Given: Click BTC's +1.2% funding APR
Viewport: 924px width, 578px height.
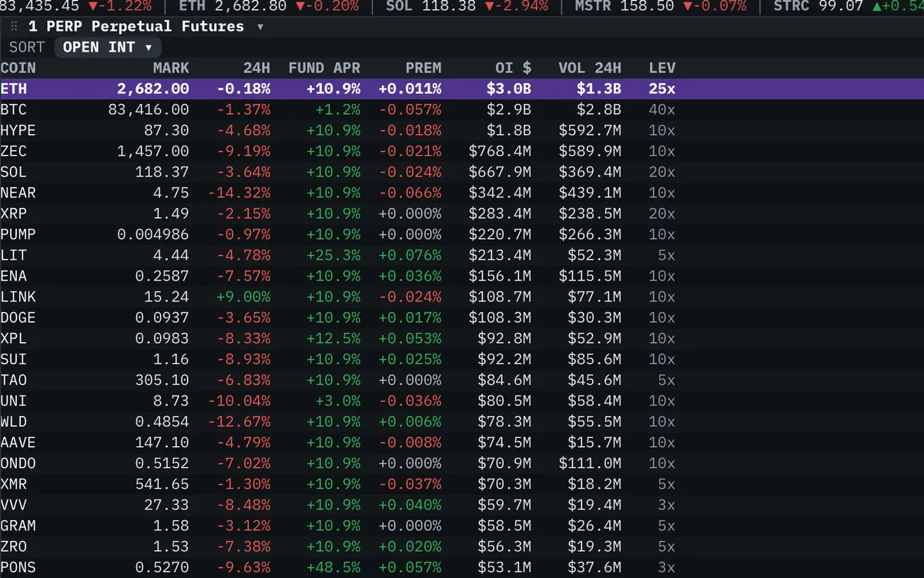Looking at the screenshot, I should [338, 109].
